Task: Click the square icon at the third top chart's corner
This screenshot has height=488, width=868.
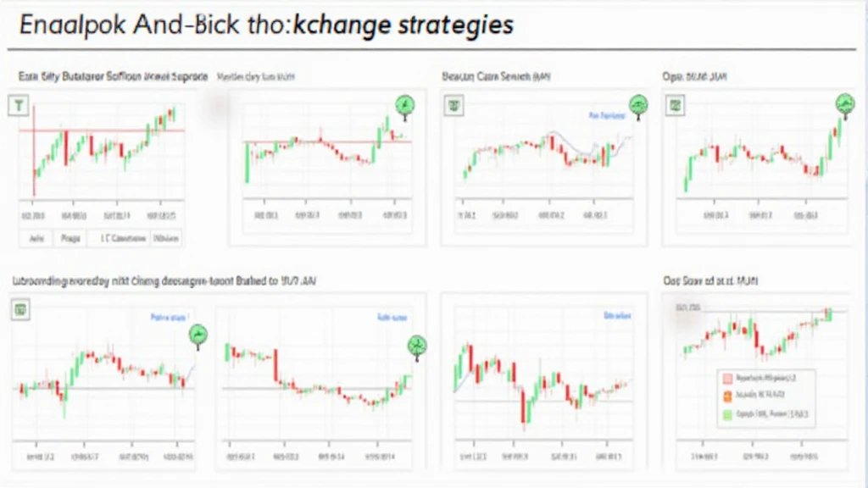Action: coord(454,105)
